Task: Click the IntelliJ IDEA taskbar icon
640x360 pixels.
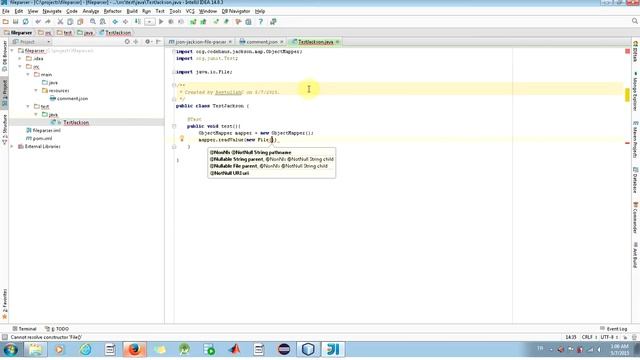Action: (x=333, y=349)
